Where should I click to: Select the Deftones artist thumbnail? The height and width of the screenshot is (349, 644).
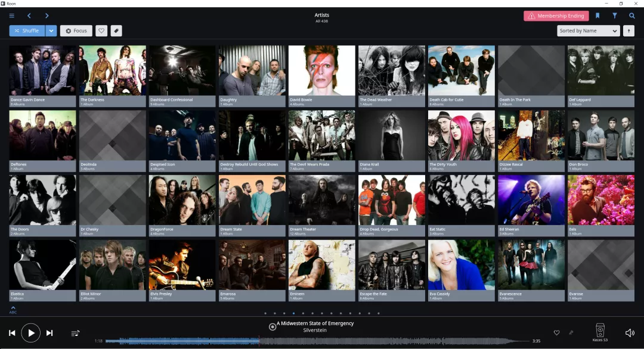[43, 135]
